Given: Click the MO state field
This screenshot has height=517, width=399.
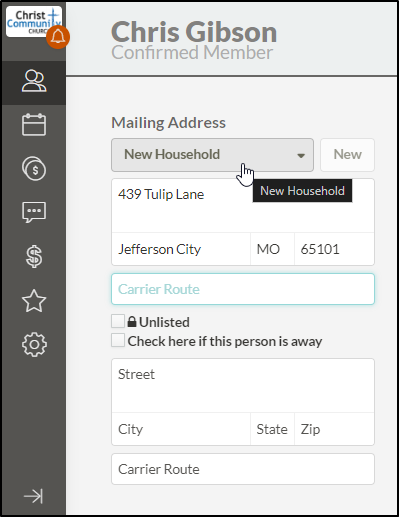Looking at the screenshot, I should [x=272, y=249].
